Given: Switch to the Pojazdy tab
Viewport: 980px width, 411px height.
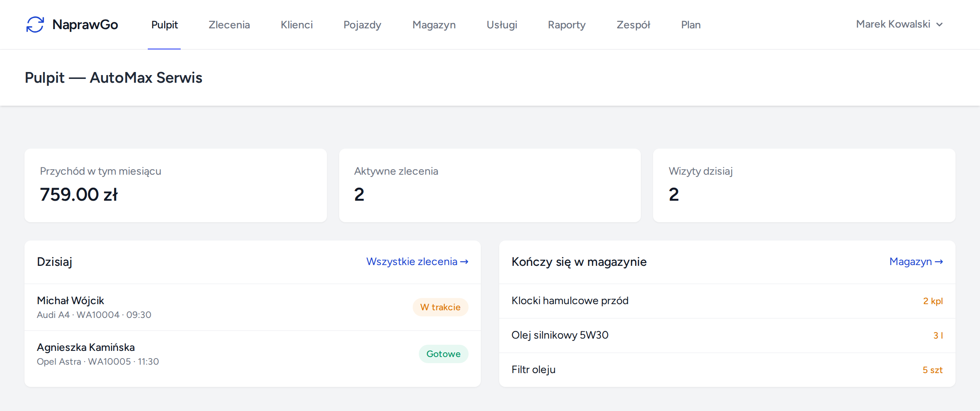Looking at the screenshot, I should click(x=362, y=25).
